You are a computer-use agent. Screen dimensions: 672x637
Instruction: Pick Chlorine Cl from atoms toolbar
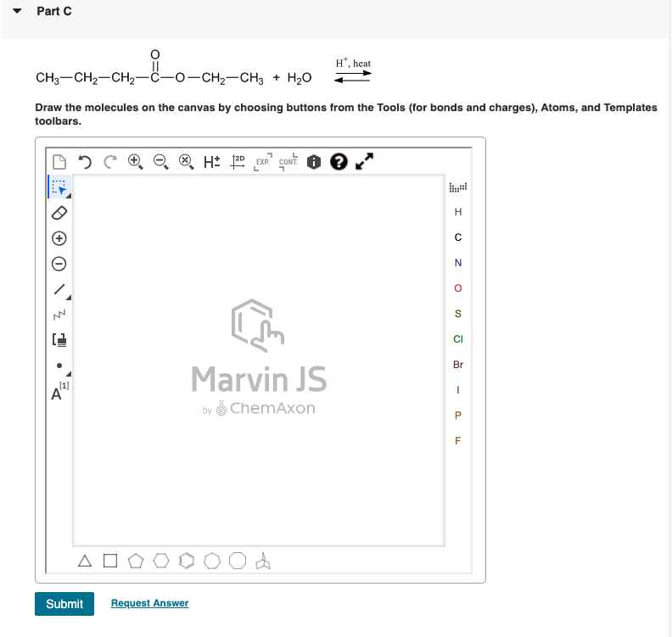coord(458,339)
